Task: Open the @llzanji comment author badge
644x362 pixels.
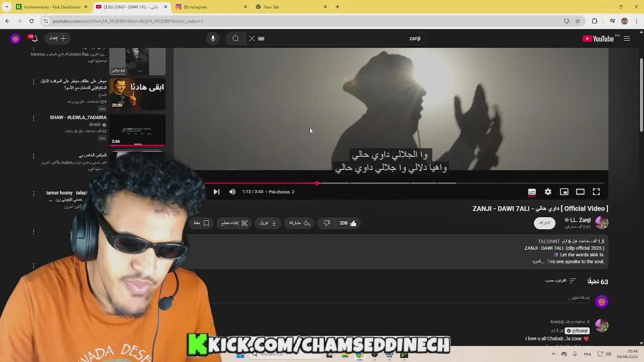Action: coord(577,331)
